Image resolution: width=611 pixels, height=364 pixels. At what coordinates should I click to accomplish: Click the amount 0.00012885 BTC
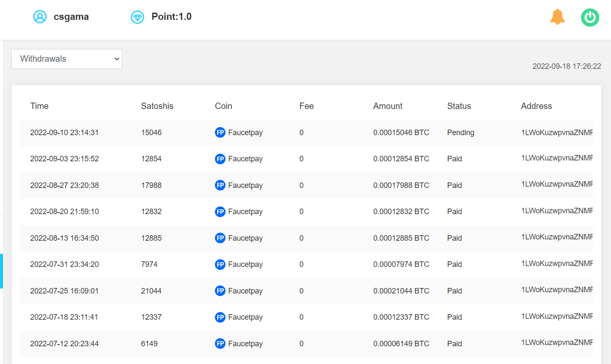[x=401, y=238]
